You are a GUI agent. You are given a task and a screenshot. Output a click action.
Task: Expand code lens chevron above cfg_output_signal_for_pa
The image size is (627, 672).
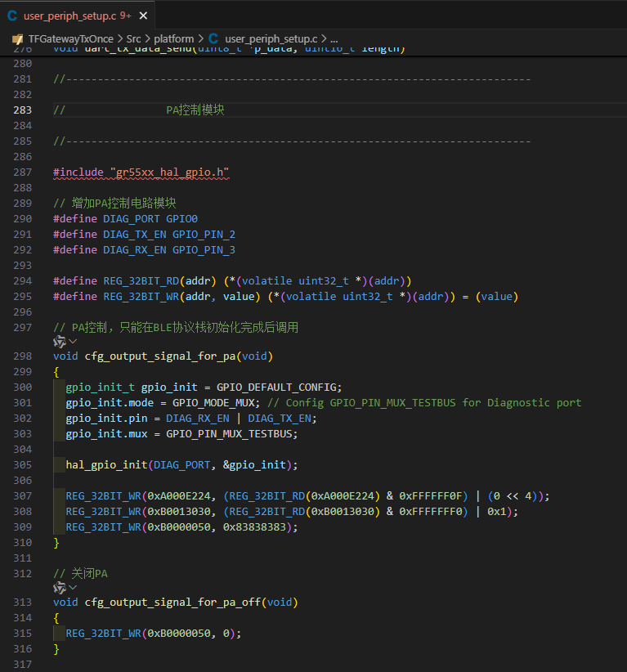point(73,342)
